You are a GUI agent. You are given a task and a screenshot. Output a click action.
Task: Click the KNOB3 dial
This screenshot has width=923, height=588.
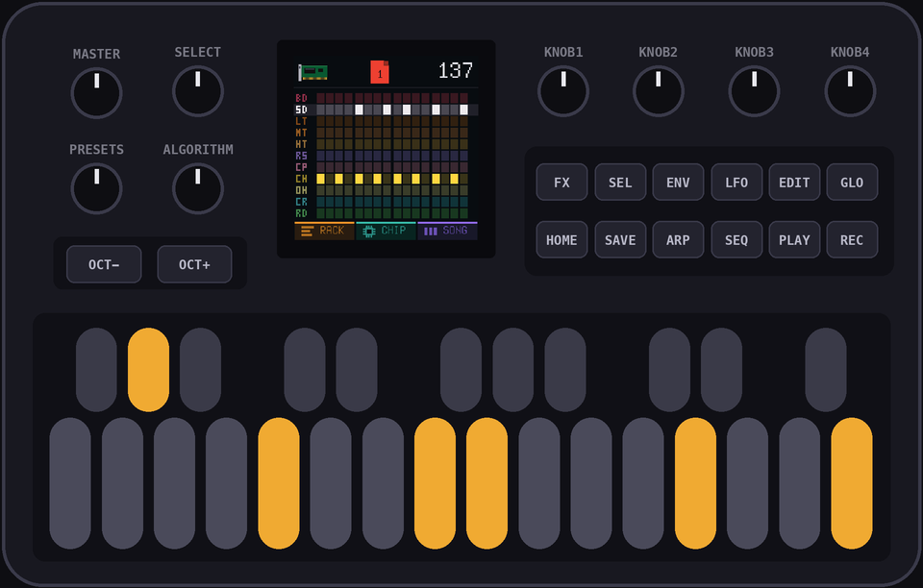click(x=754, y=91)
